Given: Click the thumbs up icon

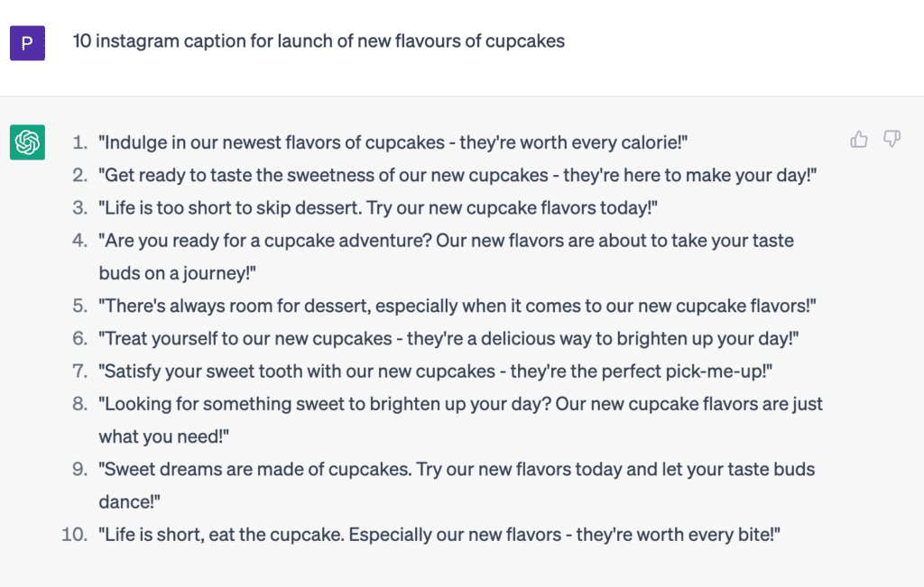Looking at the screenshot, I should [859, 139].
